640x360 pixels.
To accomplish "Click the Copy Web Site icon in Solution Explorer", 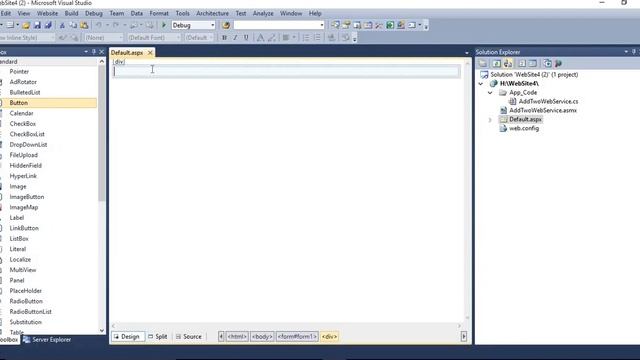I will (548, 63).
